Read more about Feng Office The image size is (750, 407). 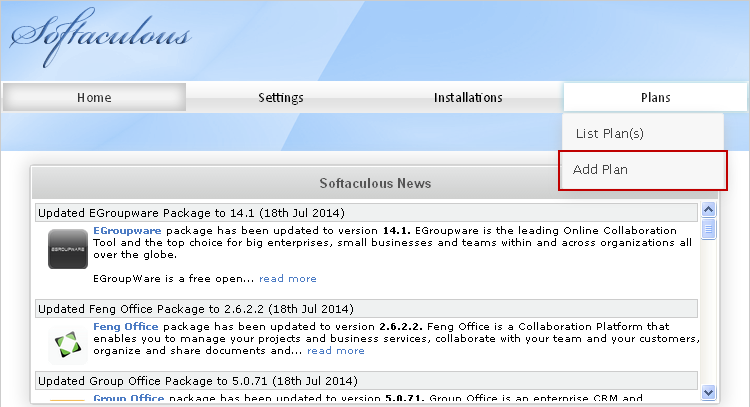(x=336, y=351)
